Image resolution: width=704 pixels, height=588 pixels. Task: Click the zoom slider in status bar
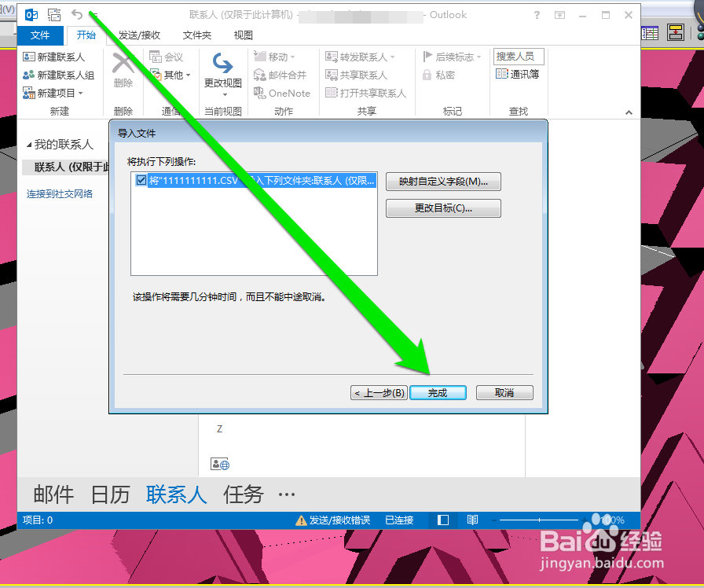[539, 520]
